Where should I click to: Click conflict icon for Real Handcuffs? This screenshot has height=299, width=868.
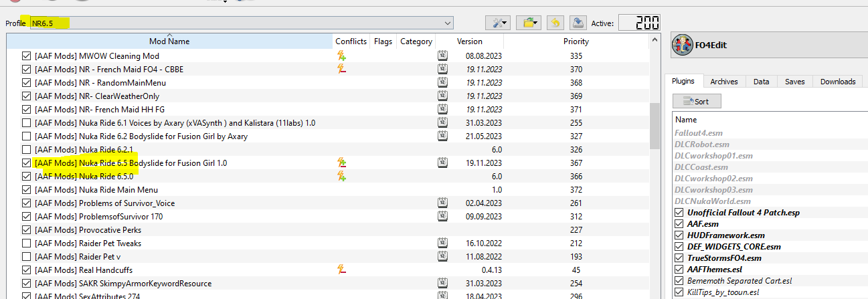click(341, 270)
